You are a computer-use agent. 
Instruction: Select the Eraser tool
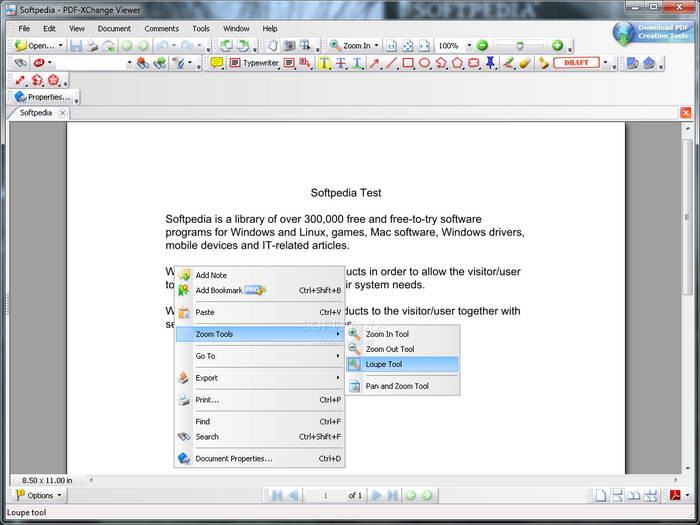pos(525,63)
